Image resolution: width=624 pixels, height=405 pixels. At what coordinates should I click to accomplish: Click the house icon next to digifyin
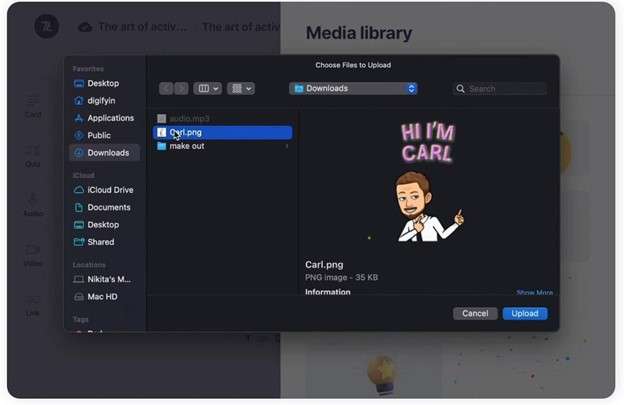pos(79,101)
